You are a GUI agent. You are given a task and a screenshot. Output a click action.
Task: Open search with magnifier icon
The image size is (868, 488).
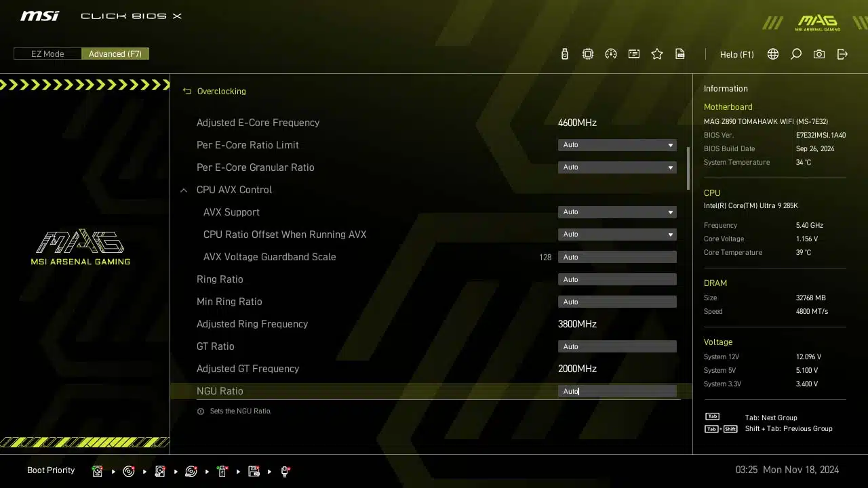tap(796, 54)
